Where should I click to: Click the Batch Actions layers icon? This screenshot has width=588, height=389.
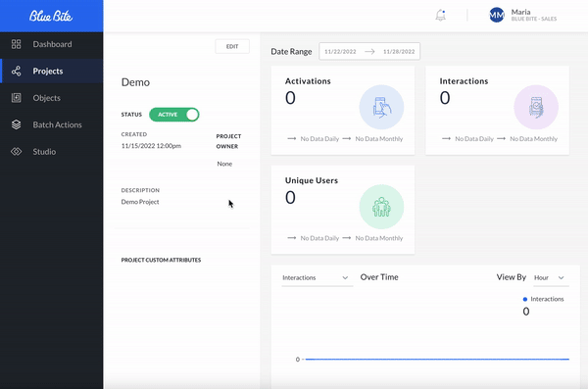[x=16, y=124]
